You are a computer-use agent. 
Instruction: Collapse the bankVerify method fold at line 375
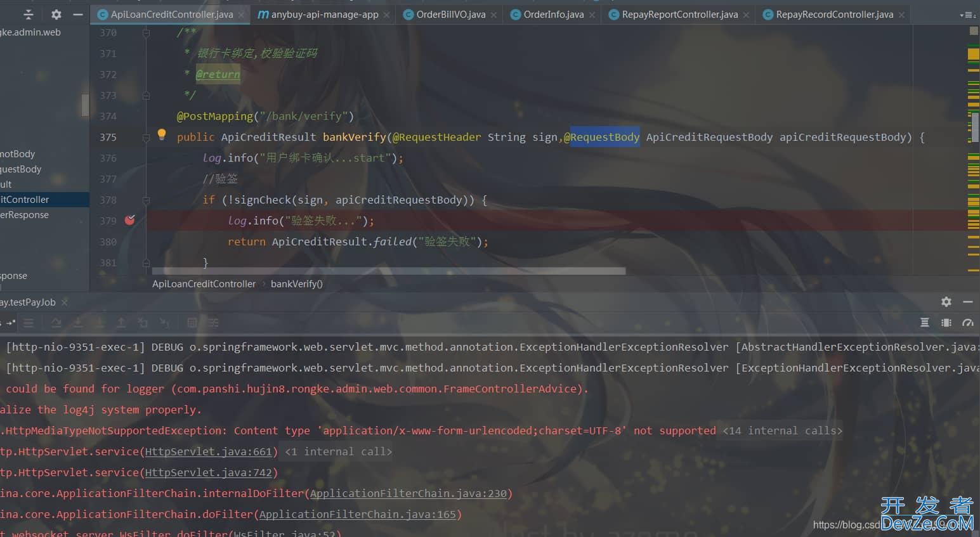point(146,137)
